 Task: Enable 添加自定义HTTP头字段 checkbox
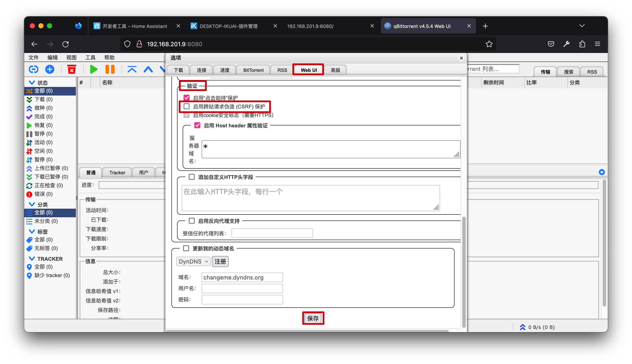[192, 177]
